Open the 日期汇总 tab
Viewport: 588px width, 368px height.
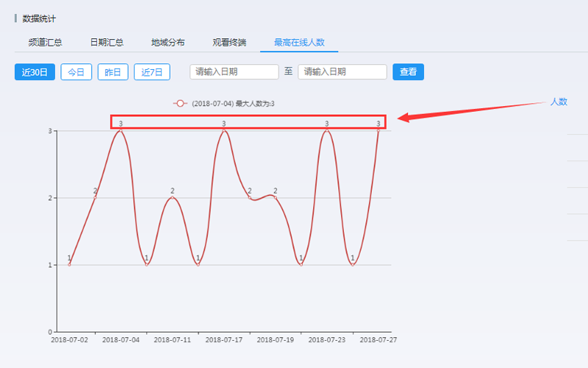pos(107,43)
